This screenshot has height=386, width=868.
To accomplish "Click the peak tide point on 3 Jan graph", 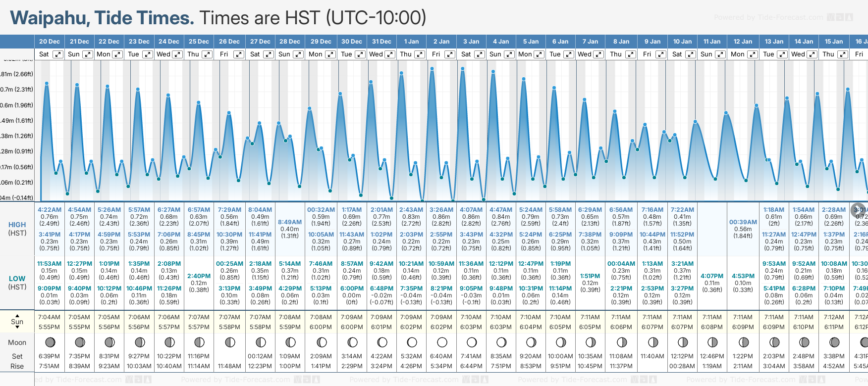I will 463,69.
